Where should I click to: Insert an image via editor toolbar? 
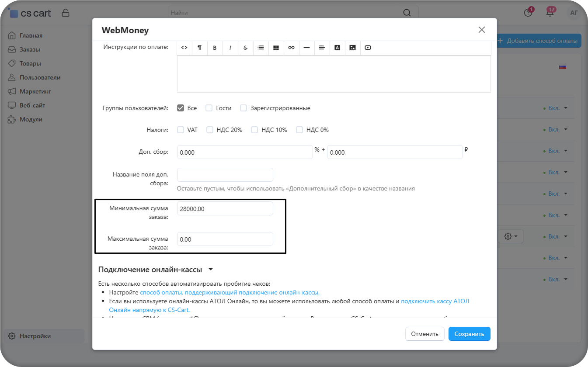point(352,48)
